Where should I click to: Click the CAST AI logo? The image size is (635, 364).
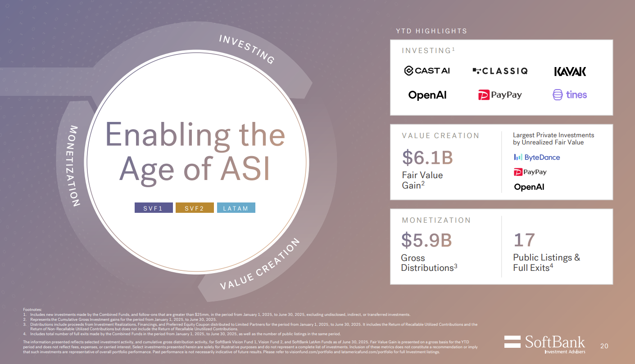(426, 71)
